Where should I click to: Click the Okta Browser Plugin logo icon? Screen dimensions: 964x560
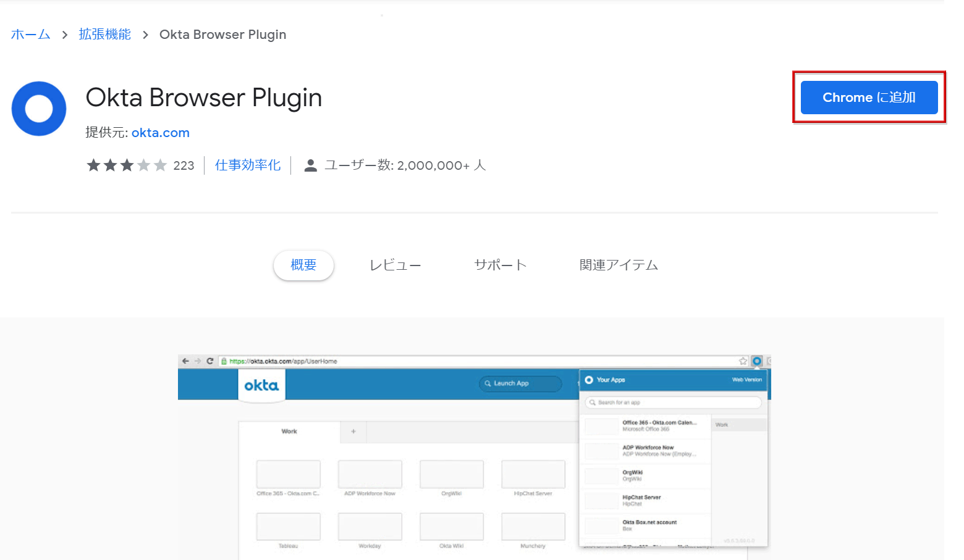39,109
